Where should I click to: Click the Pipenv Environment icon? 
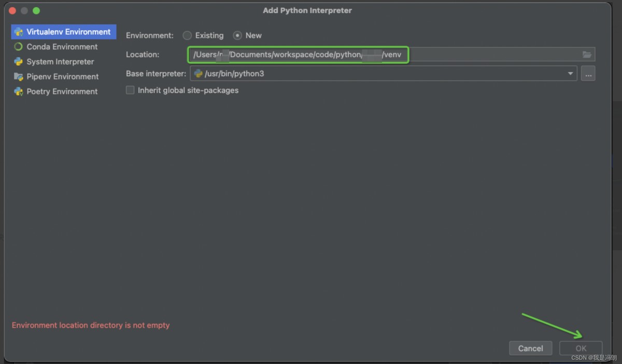pyautogui.click(x=19, y=77)
